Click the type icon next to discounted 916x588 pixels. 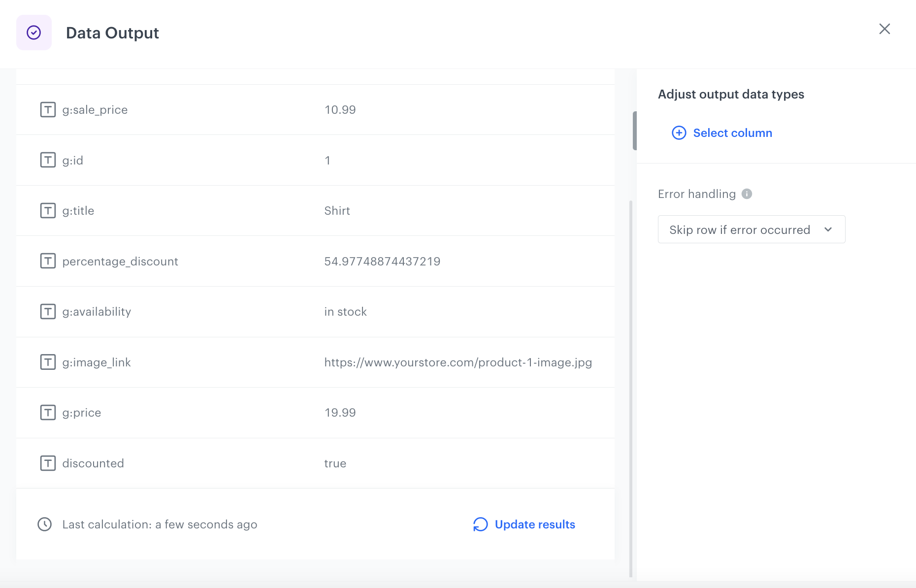48,463
